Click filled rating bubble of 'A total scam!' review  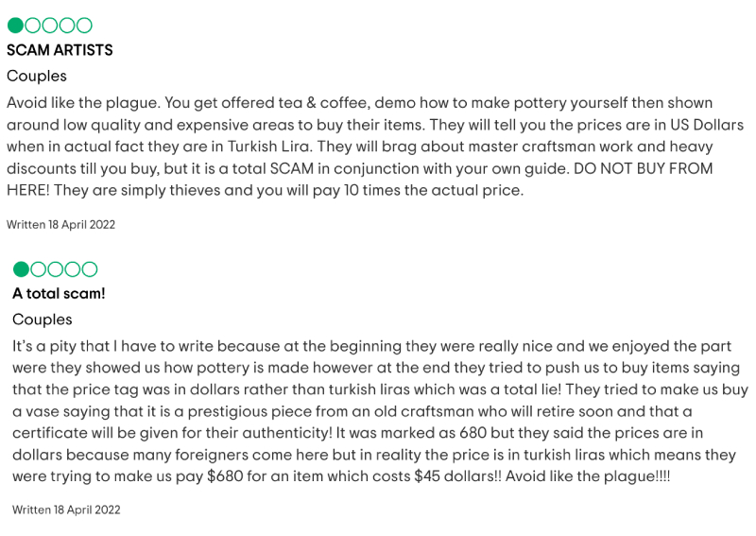[21, 268]
